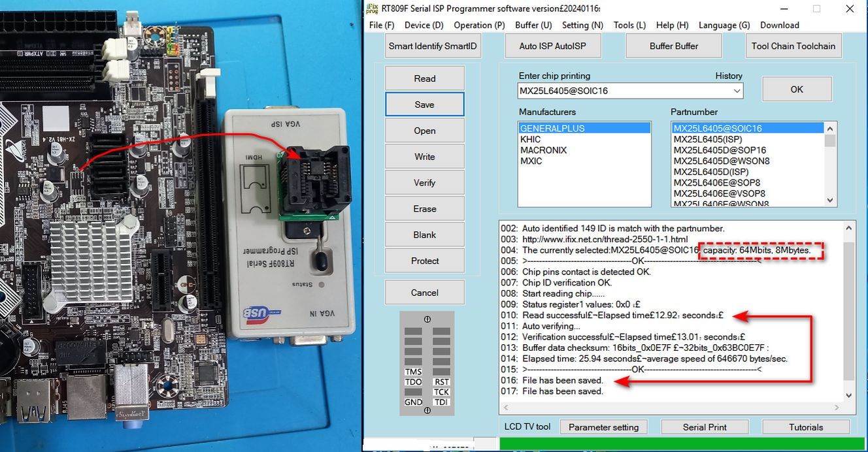Click the RST pin in the pinout diagram
This screenshot has width=868, height=452.
[442, 382]
